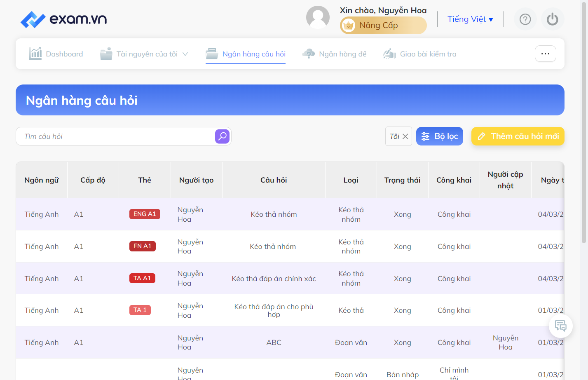Click the exam.vn logo

point(63,19)
